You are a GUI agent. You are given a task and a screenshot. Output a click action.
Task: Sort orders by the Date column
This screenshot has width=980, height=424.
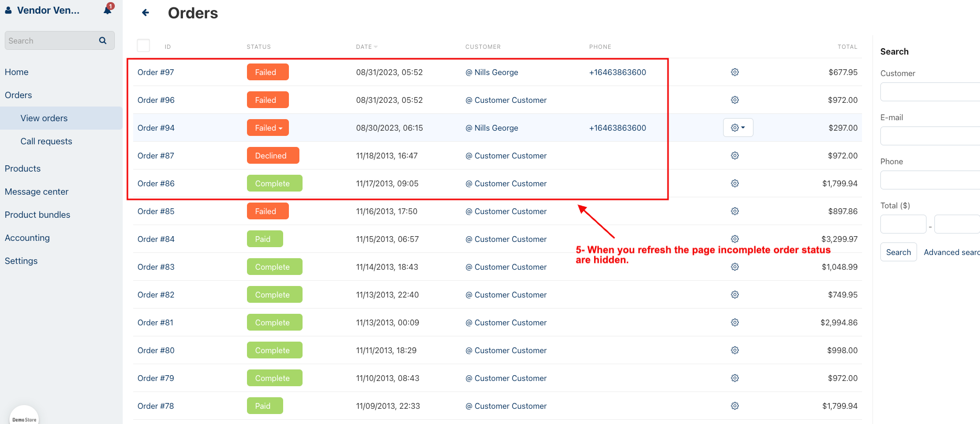(x=367, y=47)
